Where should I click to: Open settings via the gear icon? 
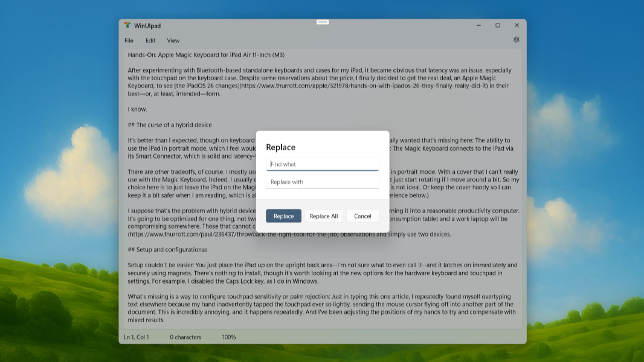[517, 40]
